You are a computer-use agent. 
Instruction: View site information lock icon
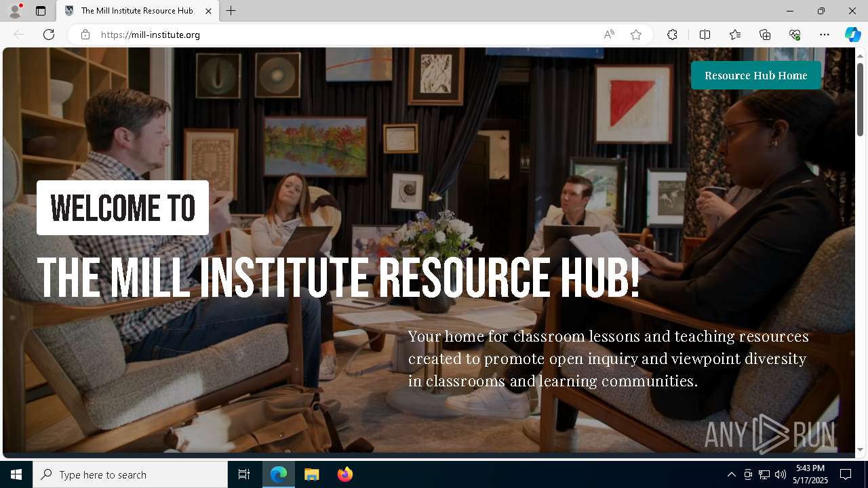85,35
